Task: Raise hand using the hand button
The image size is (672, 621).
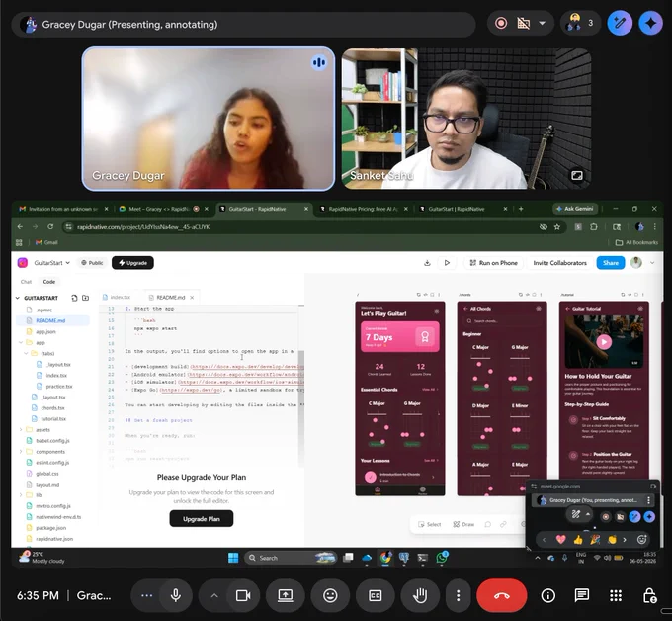Action: [x=420, y=595]
